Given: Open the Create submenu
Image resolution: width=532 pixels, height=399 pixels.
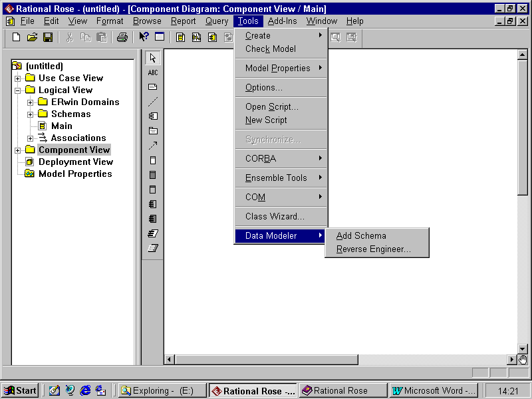Looking at the screenshot, I should 281,36.
